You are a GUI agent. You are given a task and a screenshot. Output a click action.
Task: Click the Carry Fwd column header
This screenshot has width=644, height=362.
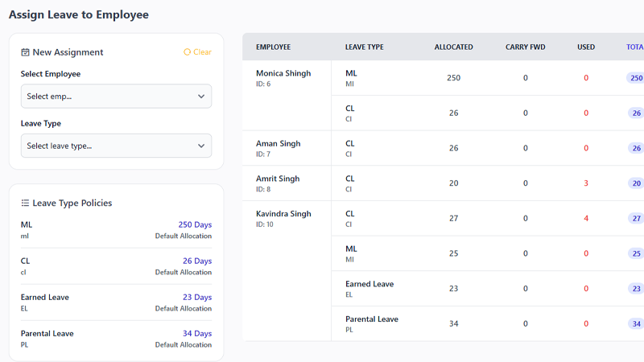coord(525,47)
